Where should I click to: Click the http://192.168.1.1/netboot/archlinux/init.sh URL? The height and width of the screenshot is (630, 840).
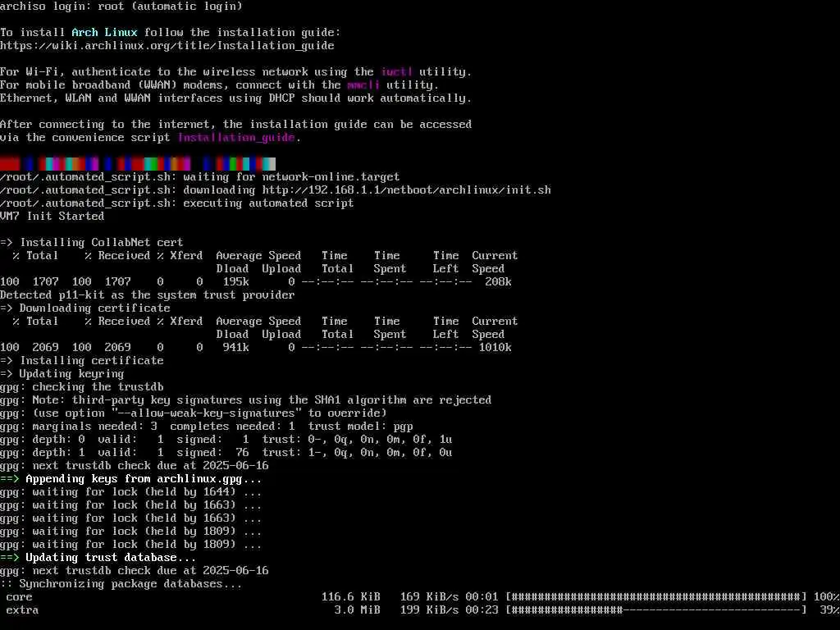tap(406, 190)
